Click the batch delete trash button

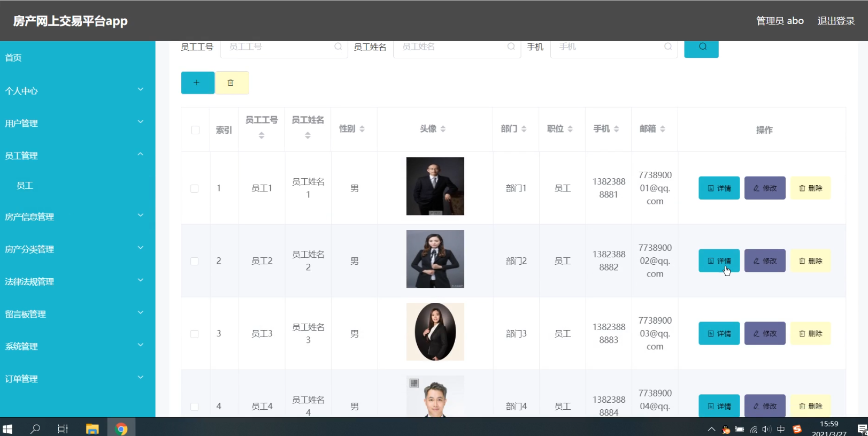[x=232, y=83]
